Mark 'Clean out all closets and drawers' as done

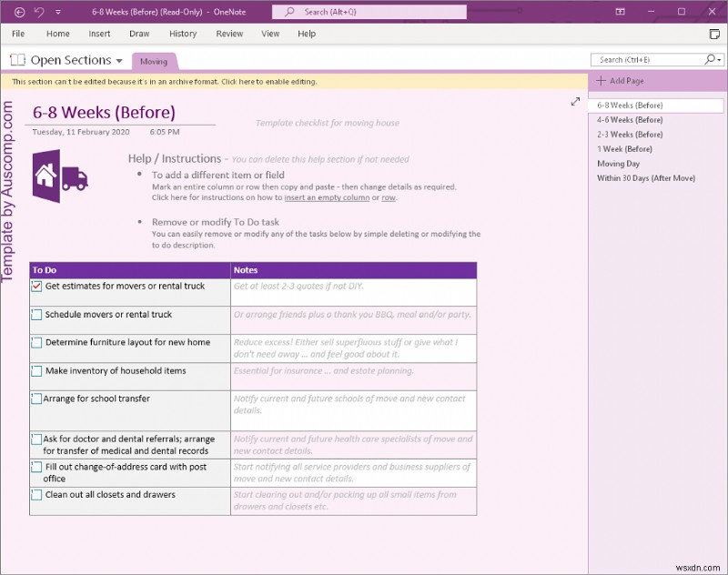[x=36, y=492]
